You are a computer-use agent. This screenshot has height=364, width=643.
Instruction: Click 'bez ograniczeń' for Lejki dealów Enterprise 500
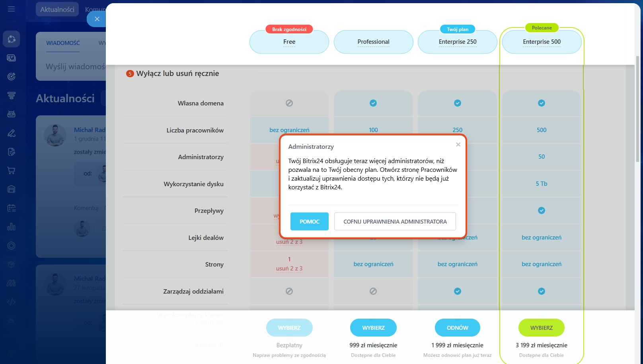(542, 237)
